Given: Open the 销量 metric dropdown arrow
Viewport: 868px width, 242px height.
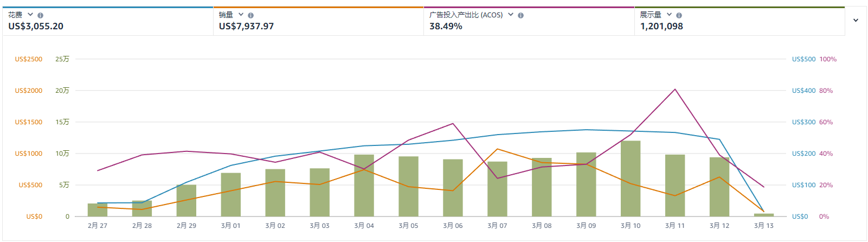Looking at the screenshot, I should pyautogui.click(x=241, y=15).
